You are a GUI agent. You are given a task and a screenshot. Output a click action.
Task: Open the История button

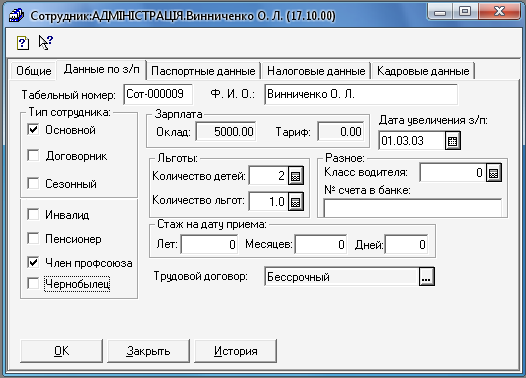click(x=235, y=351)
